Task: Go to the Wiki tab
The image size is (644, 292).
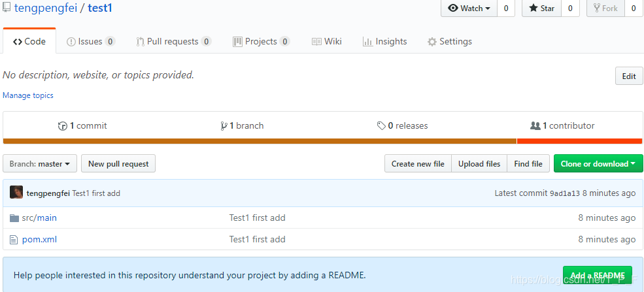Action: point(327,41)
